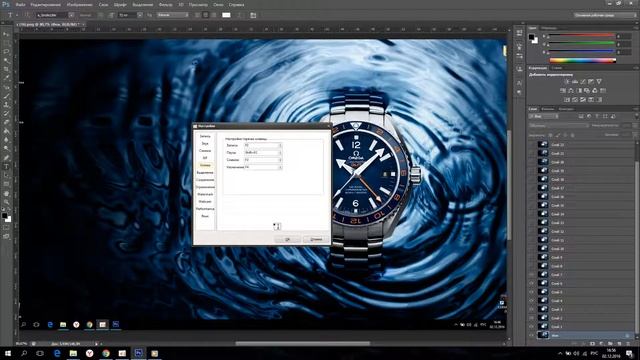Open the Запись hotkey dropdown in dialog
Image resolution: width=640 pixels, height=360 pixels.
(280, 145)
